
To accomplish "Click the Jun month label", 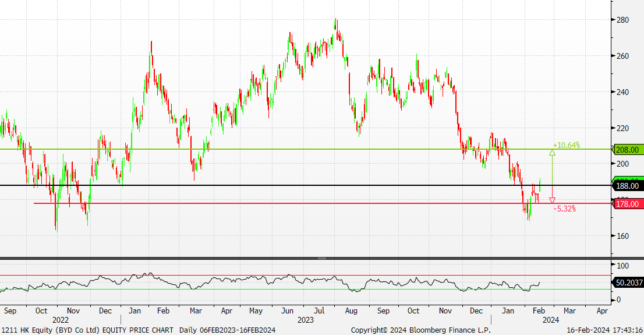I will (287, 311).
